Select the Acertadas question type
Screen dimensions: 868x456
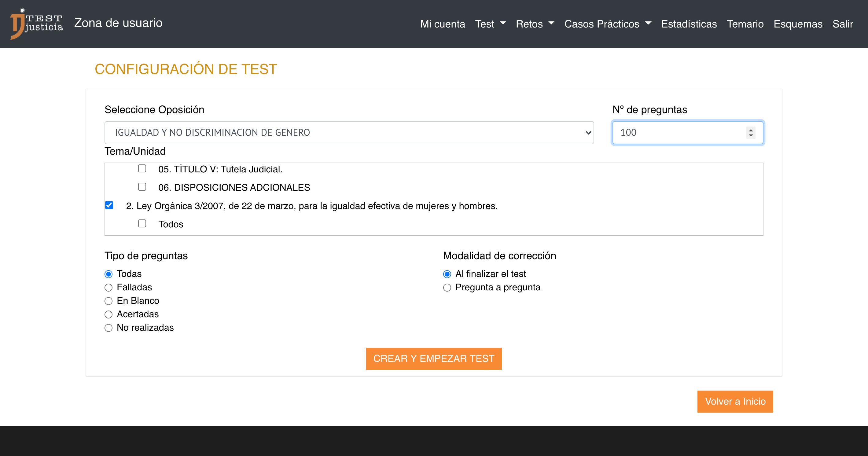coord(108,314)
